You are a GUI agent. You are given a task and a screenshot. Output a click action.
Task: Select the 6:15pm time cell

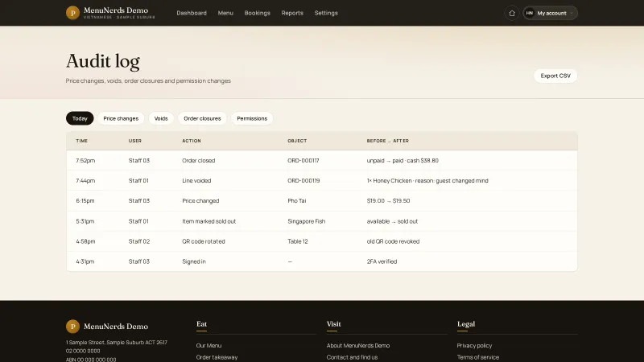point(85,200)
